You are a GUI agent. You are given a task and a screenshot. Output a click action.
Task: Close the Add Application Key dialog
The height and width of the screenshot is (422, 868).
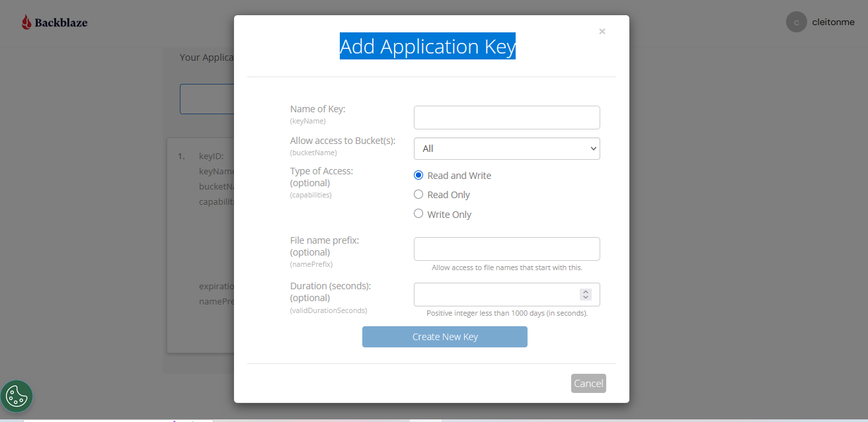coord(602,31)
